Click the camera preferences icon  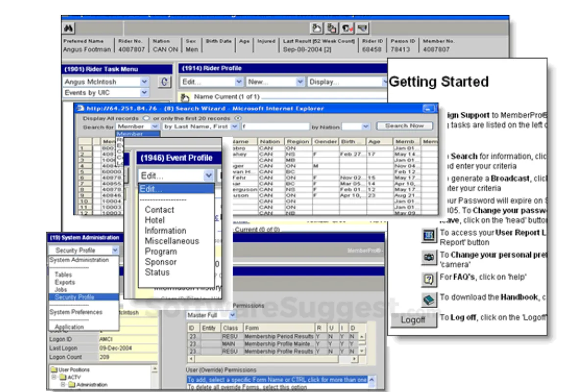pyautogui.click(x=429, y=257)
